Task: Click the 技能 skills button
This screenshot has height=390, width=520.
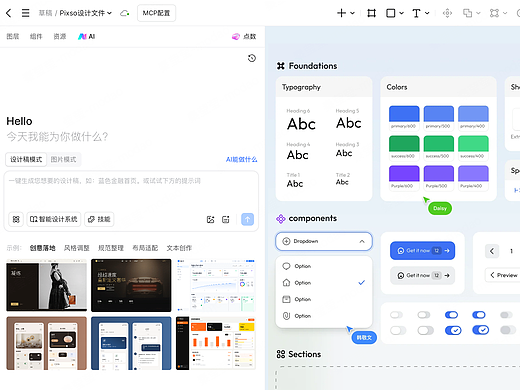Action: point(99,219)
